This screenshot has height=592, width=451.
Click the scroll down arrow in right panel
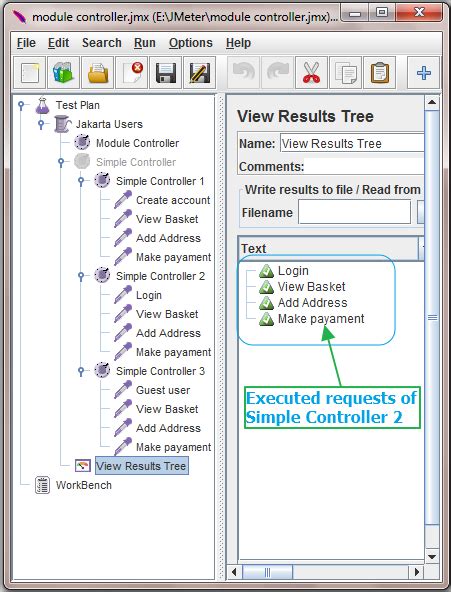[433, 557]
